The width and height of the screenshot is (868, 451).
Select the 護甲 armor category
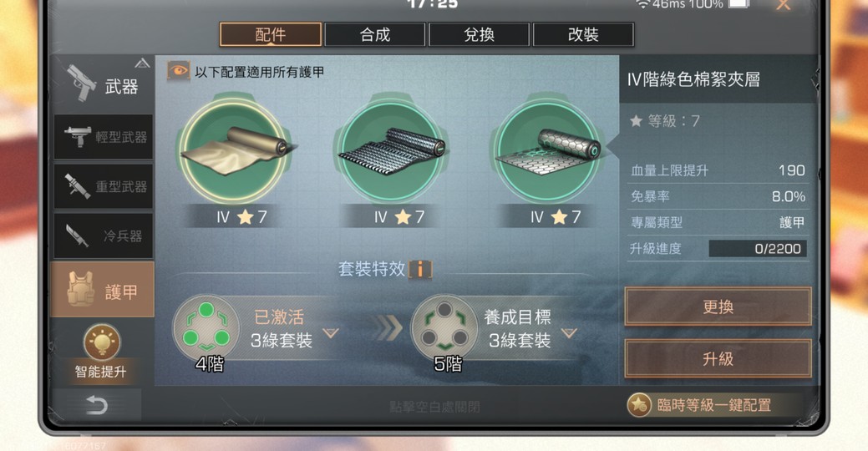(103, 290)
